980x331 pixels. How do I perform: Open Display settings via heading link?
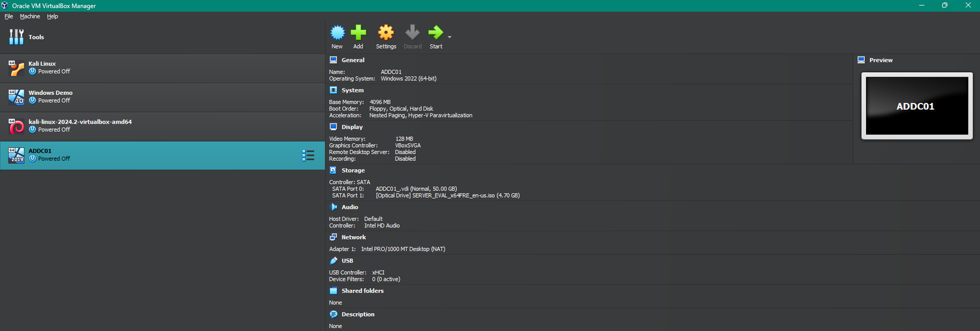tap(352, 127)
